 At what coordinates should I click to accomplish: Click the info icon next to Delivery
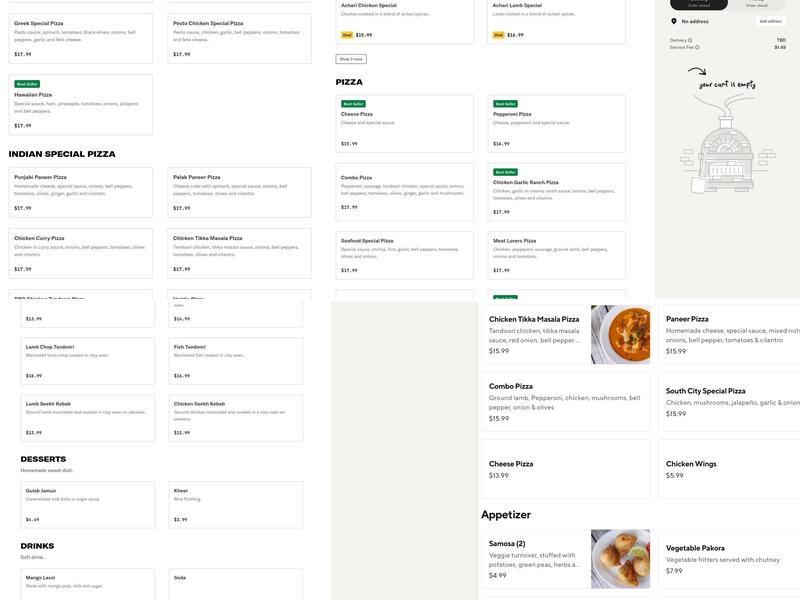tap(691, 40)
